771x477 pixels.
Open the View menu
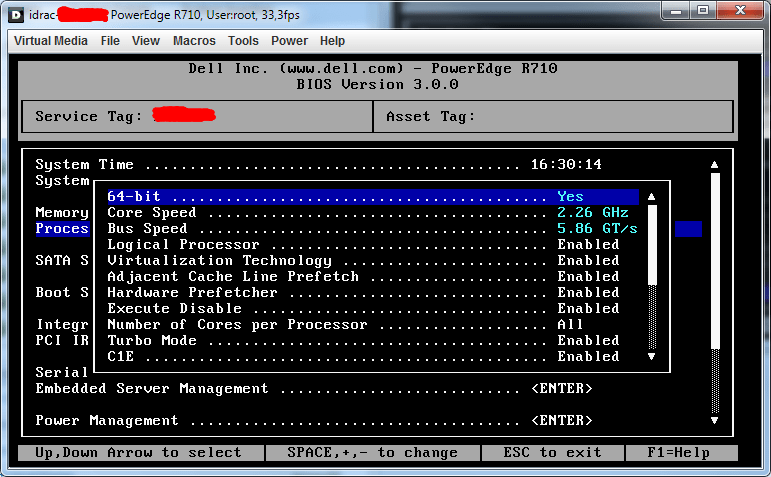(146, 41)
